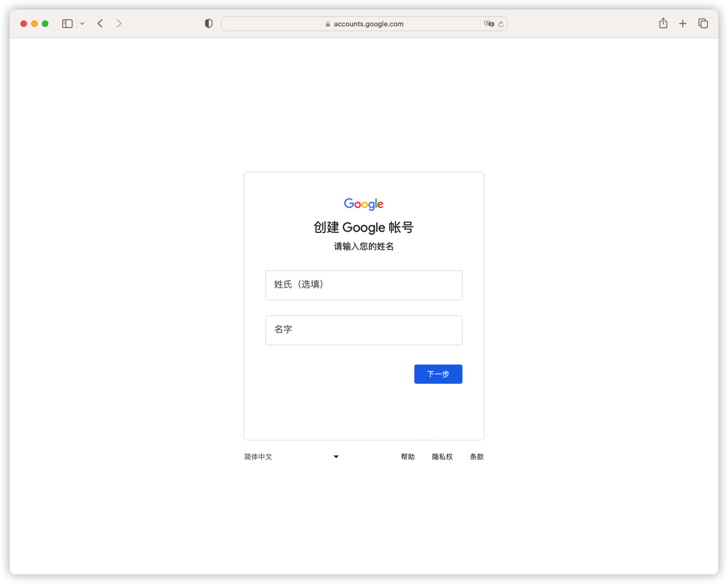Viewport: 728px width, 584px height.
Task: Open the 帮助 link
Action: point(408,457)
